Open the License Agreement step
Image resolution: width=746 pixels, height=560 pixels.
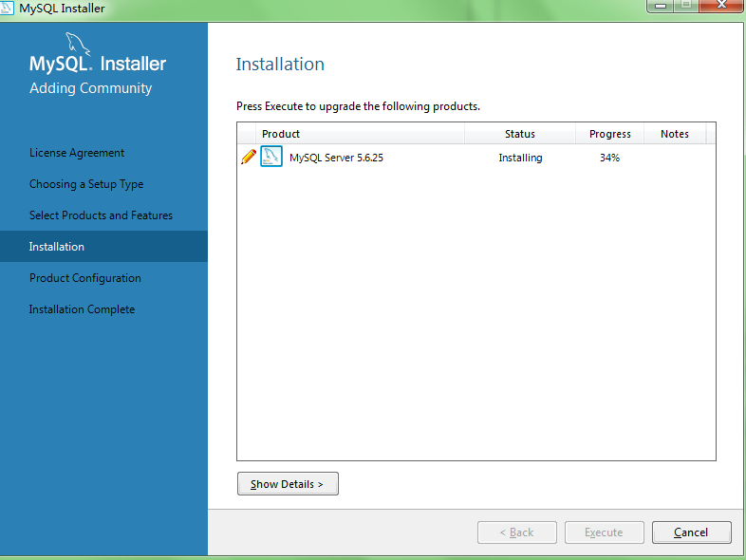[77, 153]
